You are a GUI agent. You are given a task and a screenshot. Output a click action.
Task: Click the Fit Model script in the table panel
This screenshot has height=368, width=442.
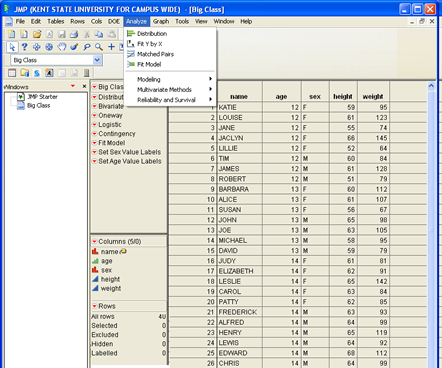pyautogui.click(x=112, y=143)
